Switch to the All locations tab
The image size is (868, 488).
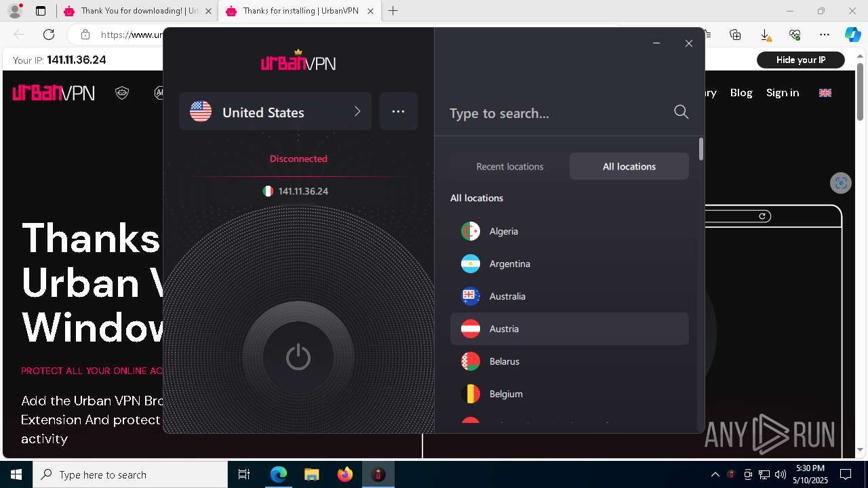click(x=629, y=166)
